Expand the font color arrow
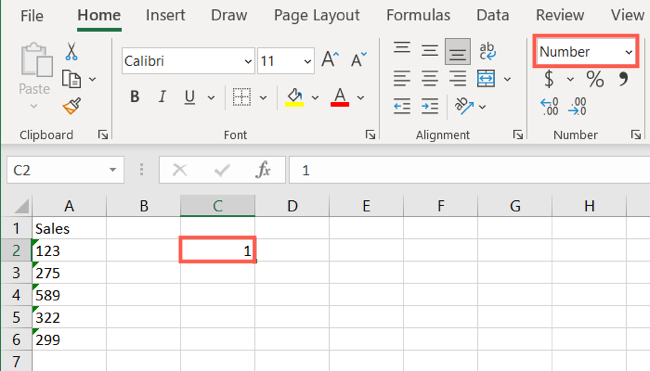Viewport: 650px width, 371px height. click(x=361, y=98)
